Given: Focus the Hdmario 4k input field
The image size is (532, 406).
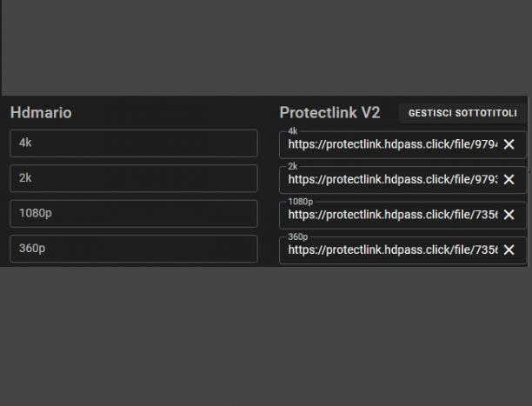Looking at the screenshot, I should [134, 143].
